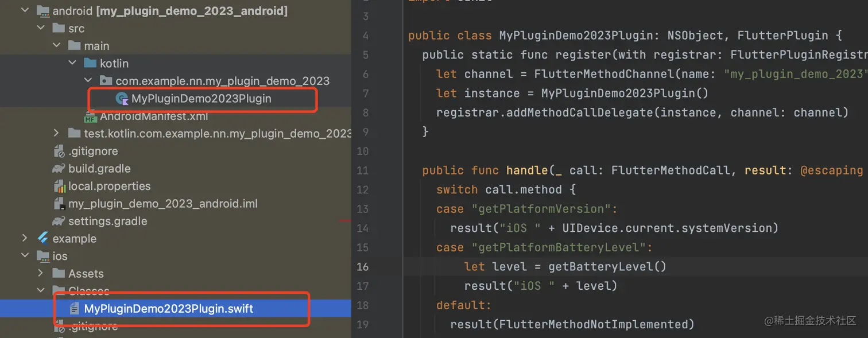Place cursor on "getPlatformBatteryLevel" string
This screenshot has height=338, width=868.
[558, 247]
